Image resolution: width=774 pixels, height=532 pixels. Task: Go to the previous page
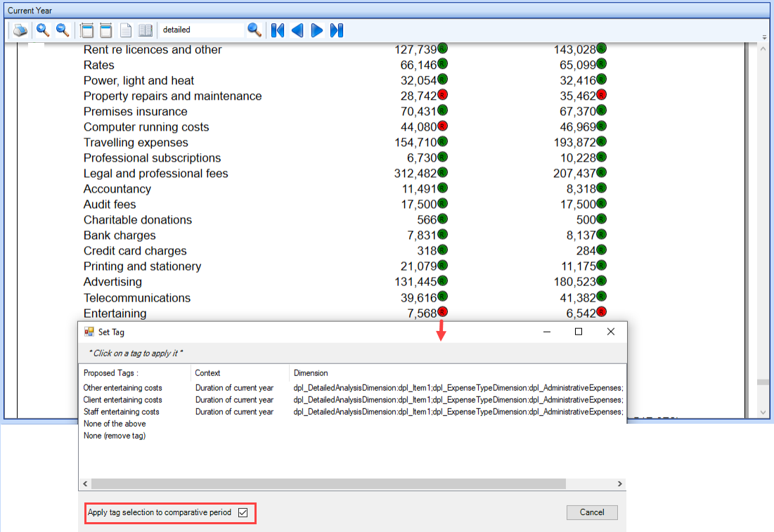pos(297,30)
